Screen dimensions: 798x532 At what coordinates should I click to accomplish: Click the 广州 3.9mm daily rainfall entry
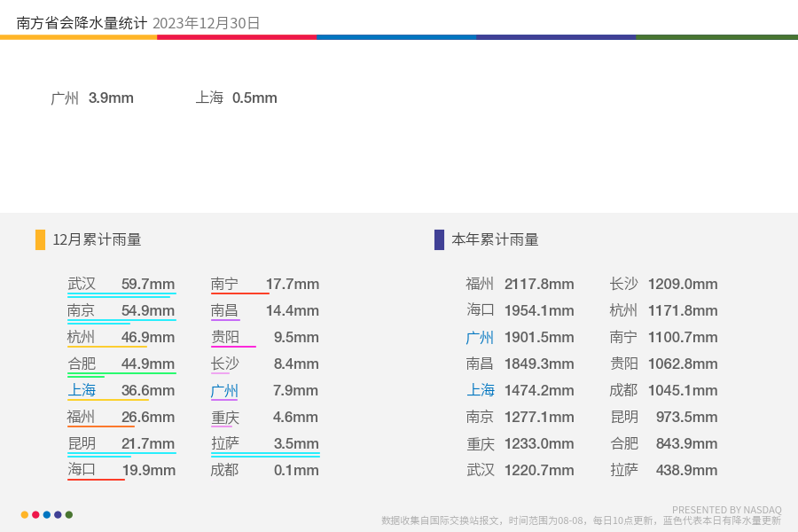(92, 98)
